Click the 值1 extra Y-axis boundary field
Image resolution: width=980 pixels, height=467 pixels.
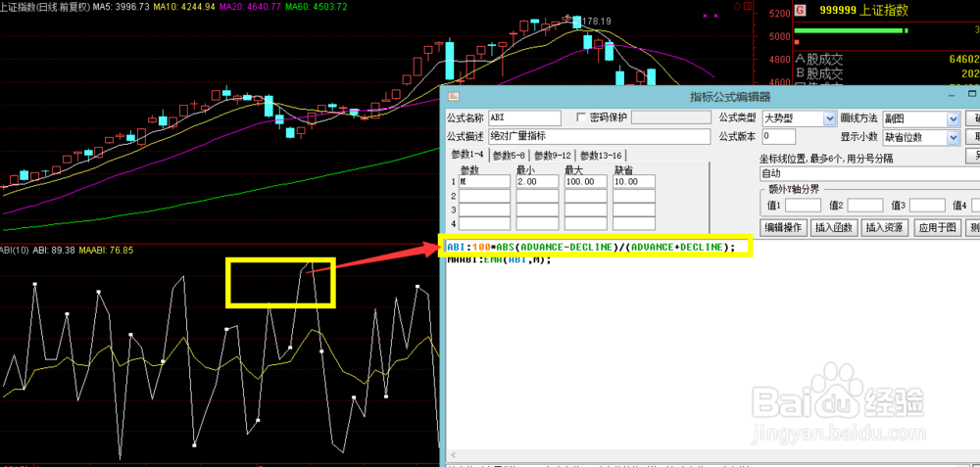click(x=804, y=206)
